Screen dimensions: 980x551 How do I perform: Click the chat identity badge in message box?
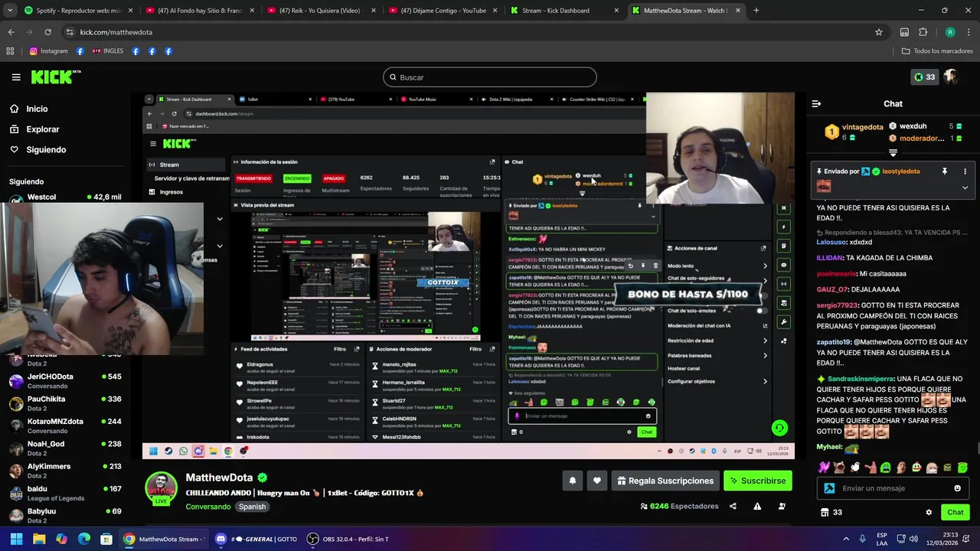829,488
